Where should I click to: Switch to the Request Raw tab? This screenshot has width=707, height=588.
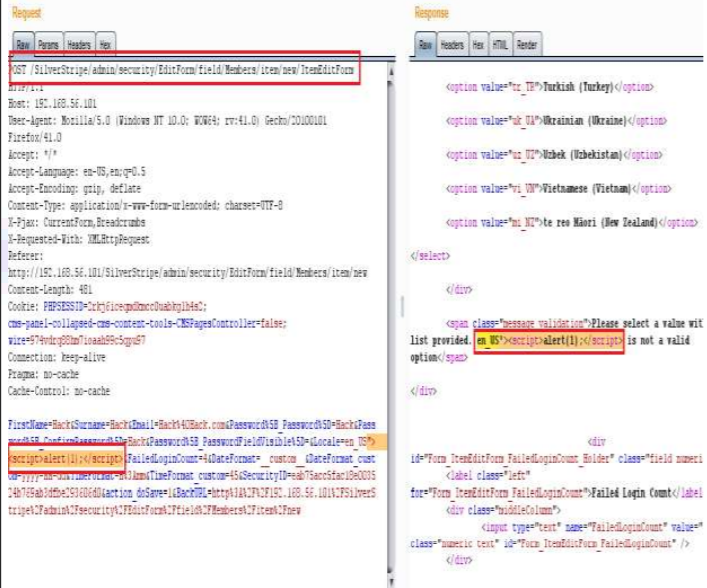(x=22, y=46)
